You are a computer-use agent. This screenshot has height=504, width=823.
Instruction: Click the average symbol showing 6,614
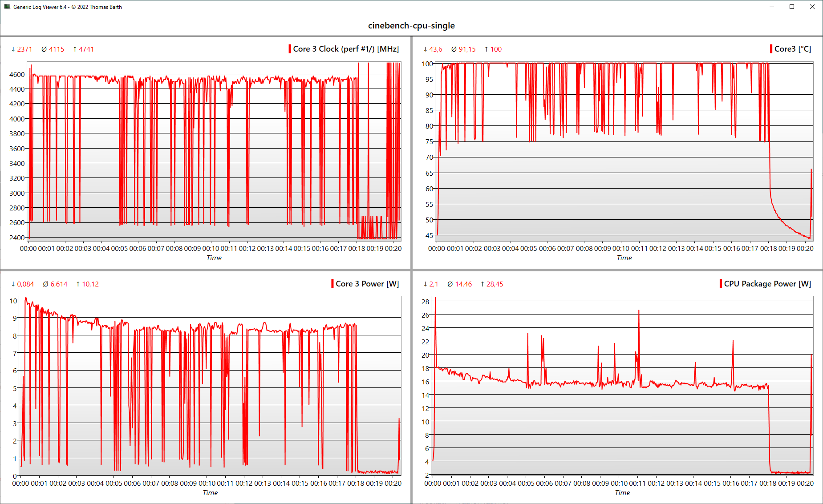pos(46,283)
